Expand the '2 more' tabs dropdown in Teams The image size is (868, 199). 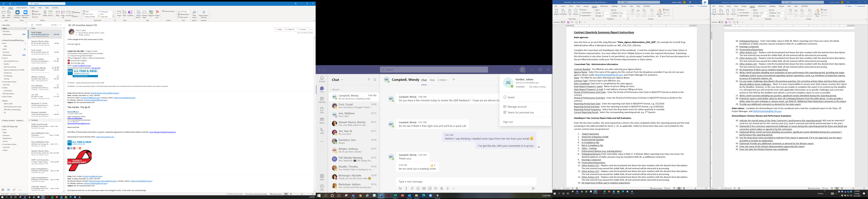point(443,80)
